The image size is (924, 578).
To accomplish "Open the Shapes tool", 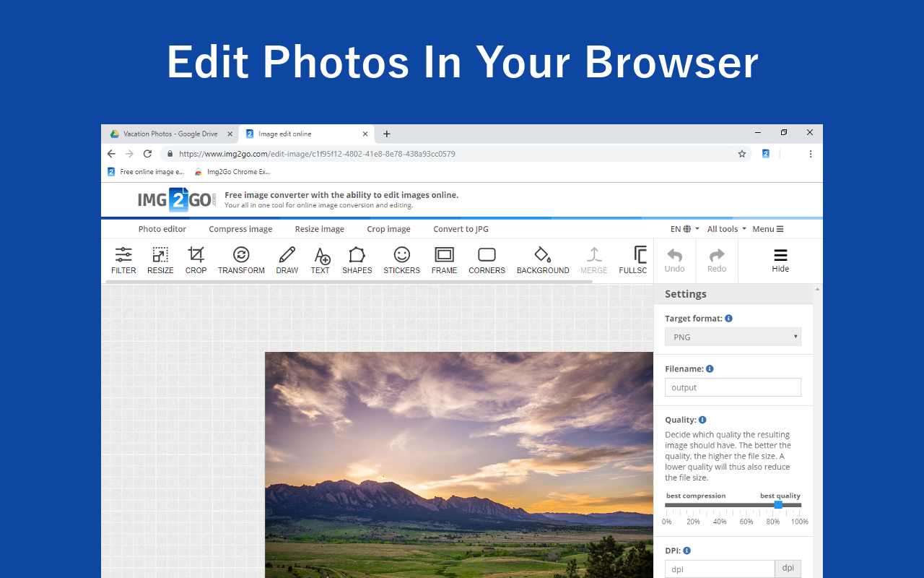I will point(357,260).
